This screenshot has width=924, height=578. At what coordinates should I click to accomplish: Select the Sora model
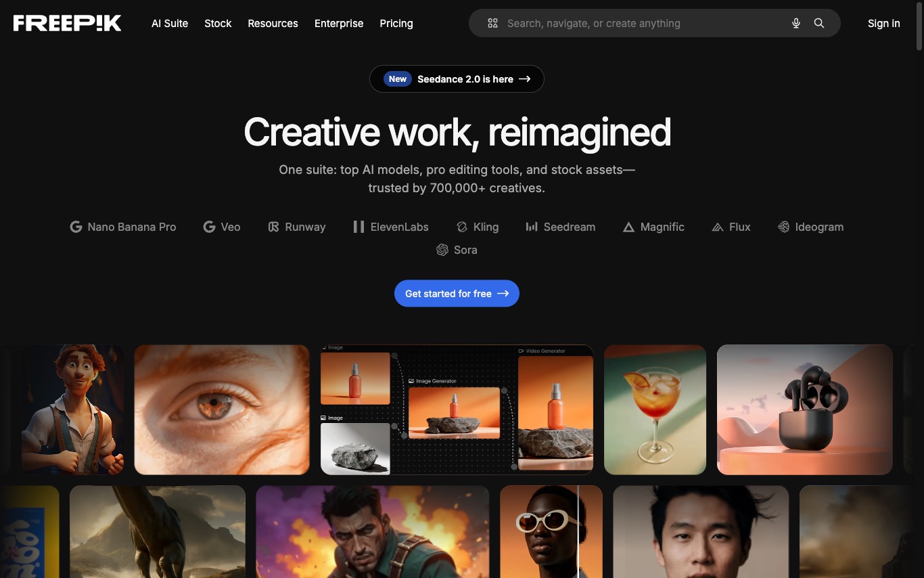457,250
